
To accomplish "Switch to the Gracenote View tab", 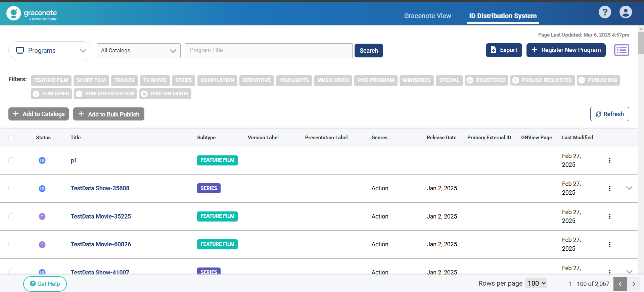I will point(427,16).
